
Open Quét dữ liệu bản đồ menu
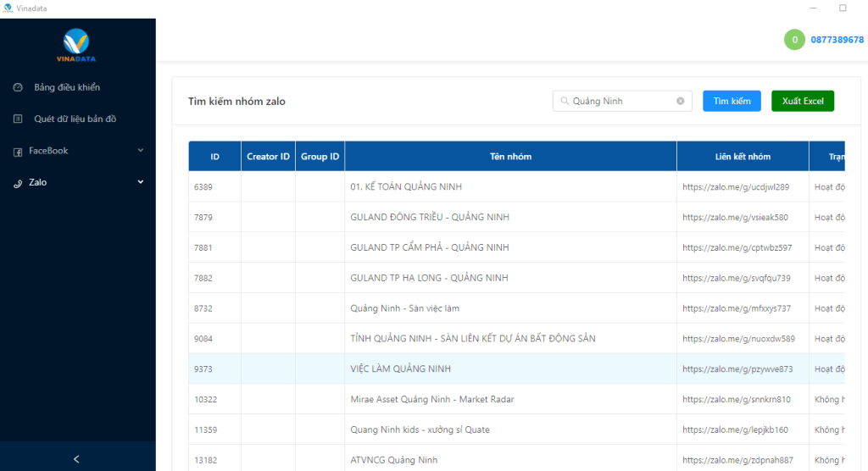click(75, 119)
